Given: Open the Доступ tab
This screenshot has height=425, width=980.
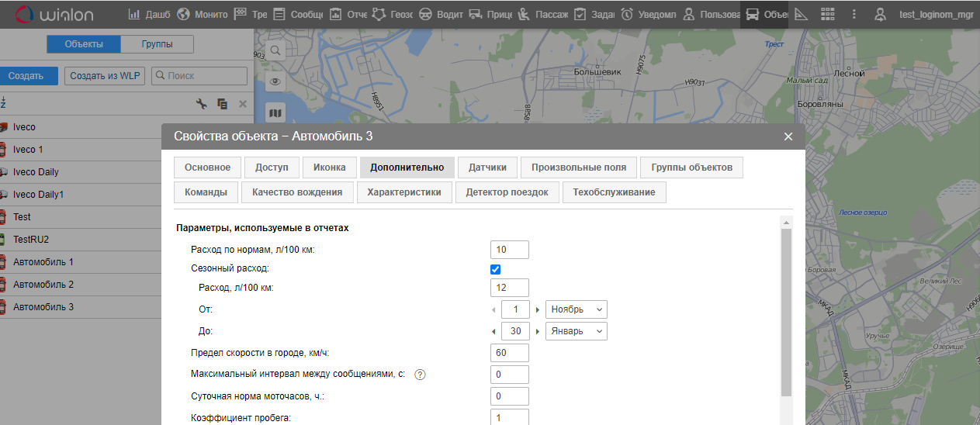Looking at the screenshot, I should [272, 168].
